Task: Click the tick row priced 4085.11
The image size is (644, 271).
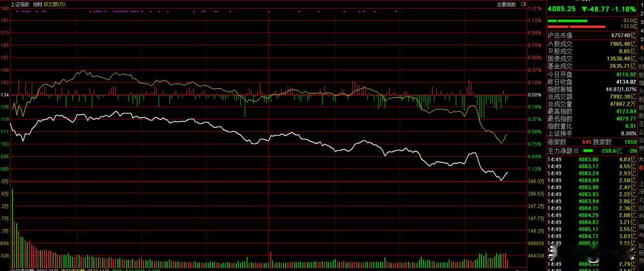Action: tap(593, 229)
